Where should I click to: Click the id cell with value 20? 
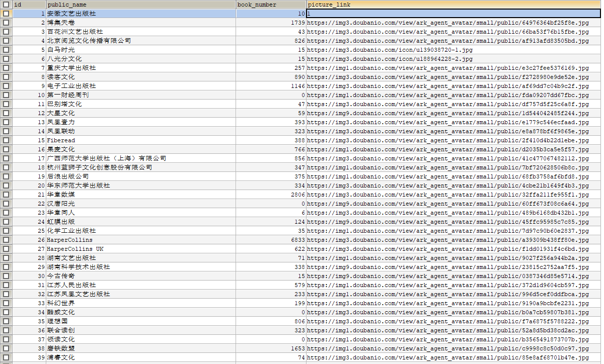pyautogui.click(x=29, y=186)
